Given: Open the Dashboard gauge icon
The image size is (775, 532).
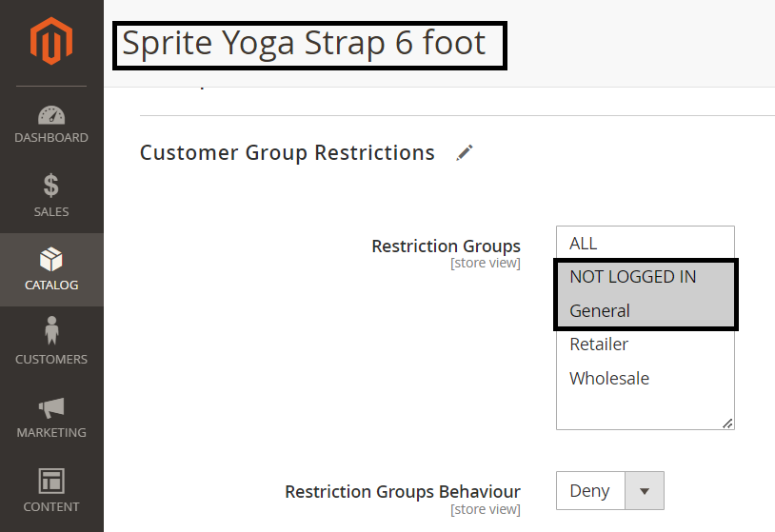Looking at the screenshot, I should pyautogui.click(x=51, y=115).
